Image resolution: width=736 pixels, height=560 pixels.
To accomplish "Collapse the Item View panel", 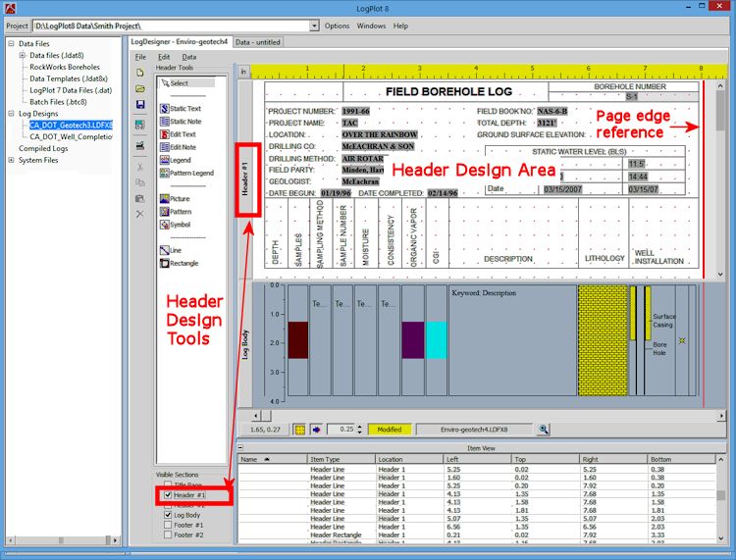I will tap(240, 448).
